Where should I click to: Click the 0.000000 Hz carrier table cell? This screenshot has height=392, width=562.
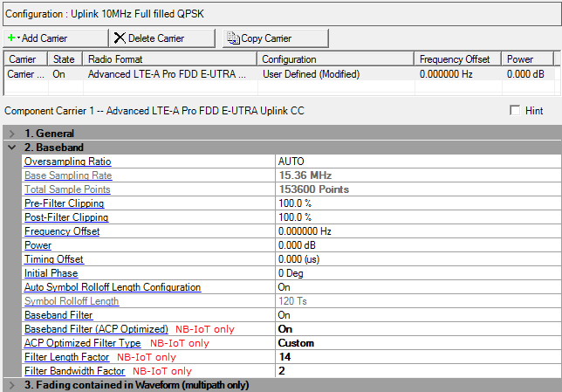[x=446, y=74]
